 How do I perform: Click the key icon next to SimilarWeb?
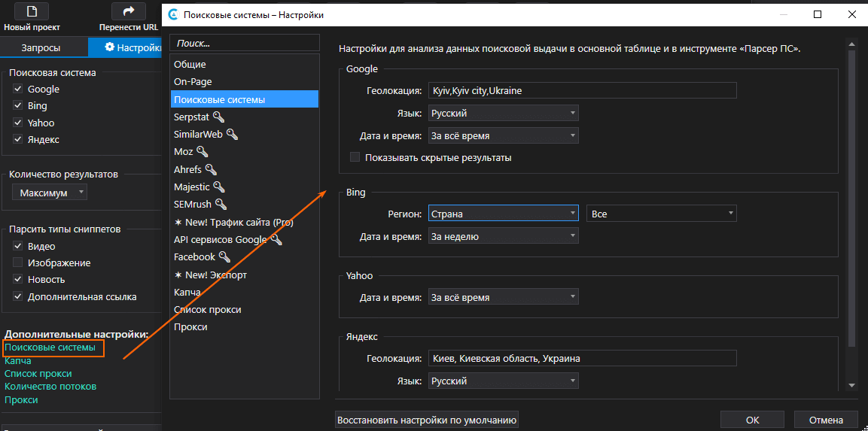coord(232,134)
